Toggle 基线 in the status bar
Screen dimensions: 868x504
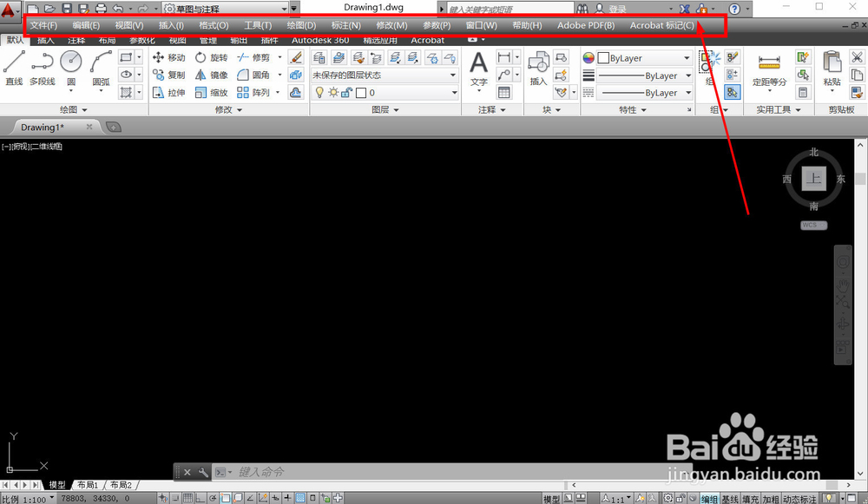tap(730, 499)
